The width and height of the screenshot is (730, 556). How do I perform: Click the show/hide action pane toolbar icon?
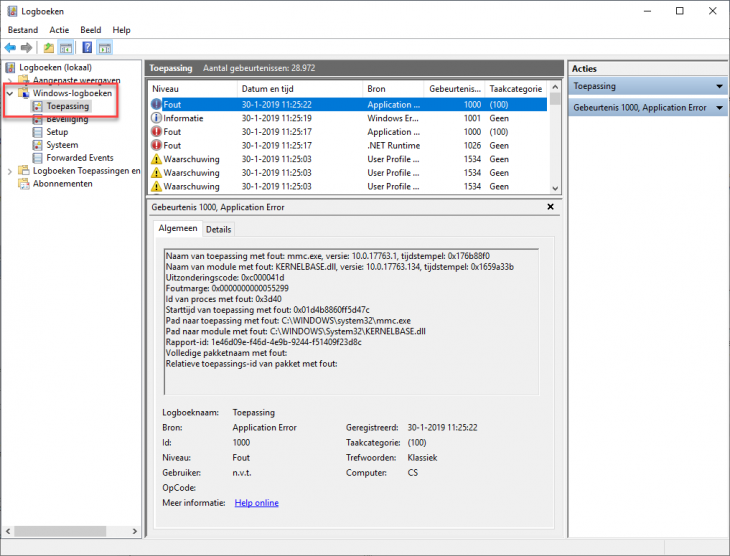[x=105, y=47]
